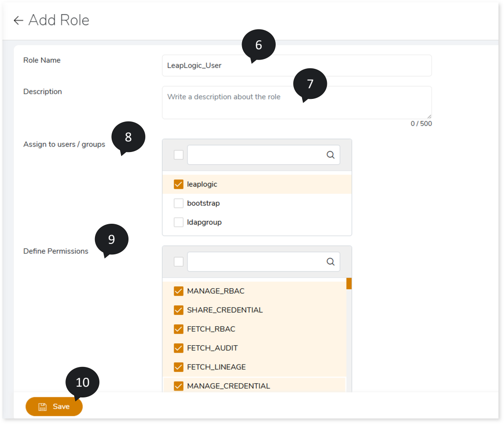Click the SHARE_CREDENTIAL label
The image size is (504, 424).
224,310
